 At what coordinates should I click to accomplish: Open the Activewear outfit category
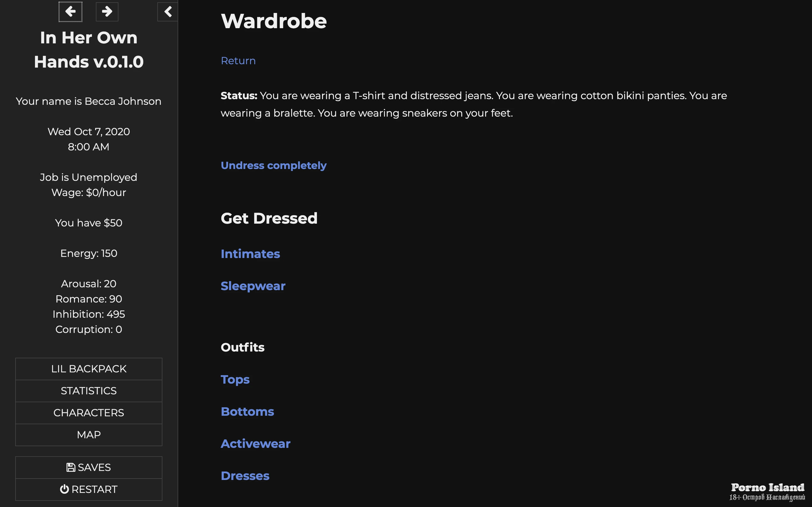(255, 444)
